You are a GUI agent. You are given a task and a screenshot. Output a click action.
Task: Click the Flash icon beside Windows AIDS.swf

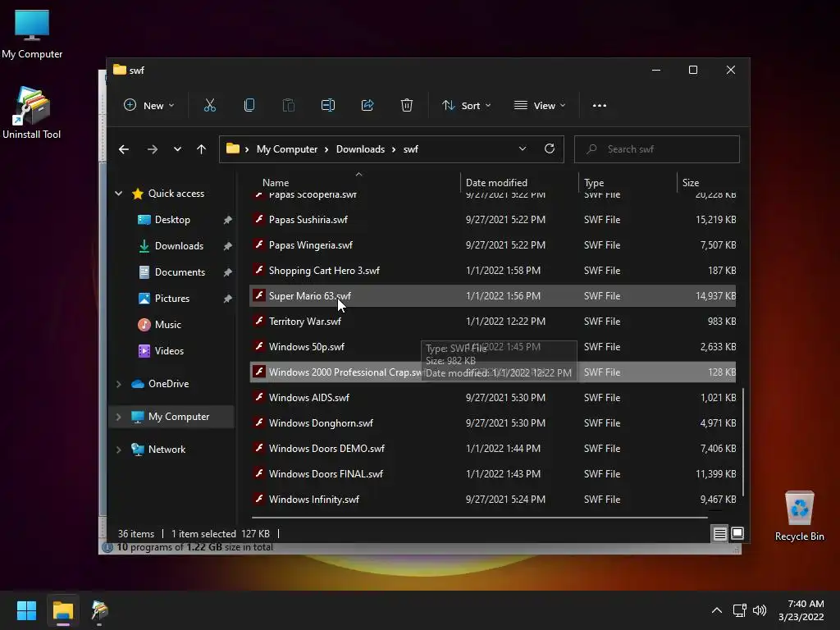(x=258, y=397)
